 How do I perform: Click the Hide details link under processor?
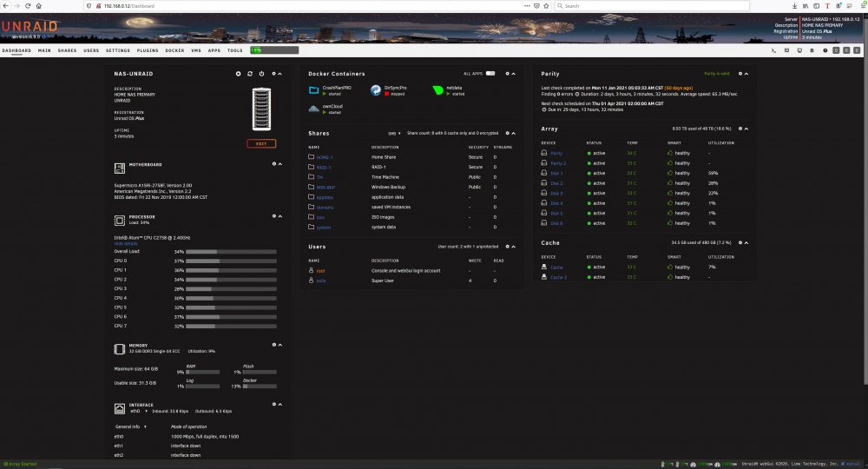pyautogui.click(x=126, y=244)
